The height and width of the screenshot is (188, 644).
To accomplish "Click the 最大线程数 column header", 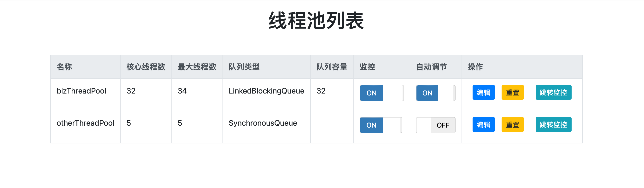I will [197, 67].
